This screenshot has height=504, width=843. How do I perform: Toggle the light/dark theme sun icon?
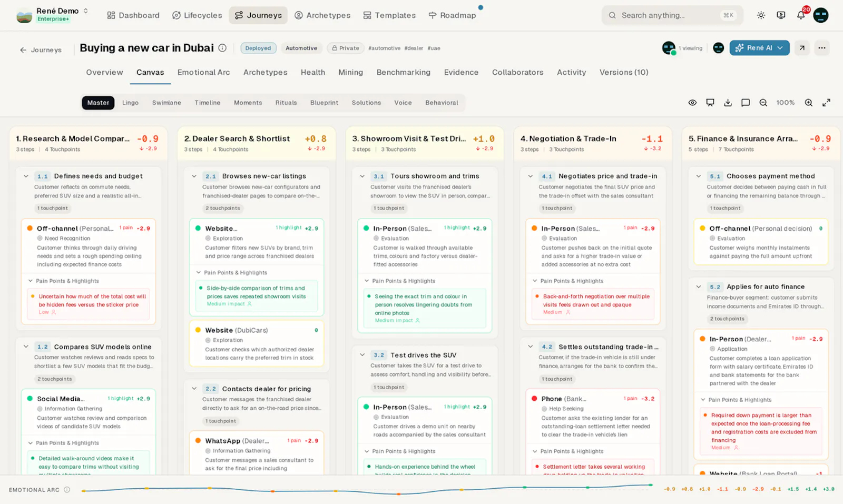tap(761, 15)
